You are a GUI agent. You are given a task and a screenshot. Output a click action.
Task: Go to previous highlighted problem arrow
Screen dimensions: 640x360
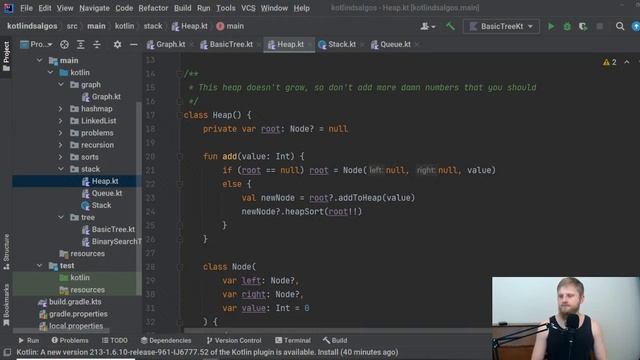click(627, 62)
